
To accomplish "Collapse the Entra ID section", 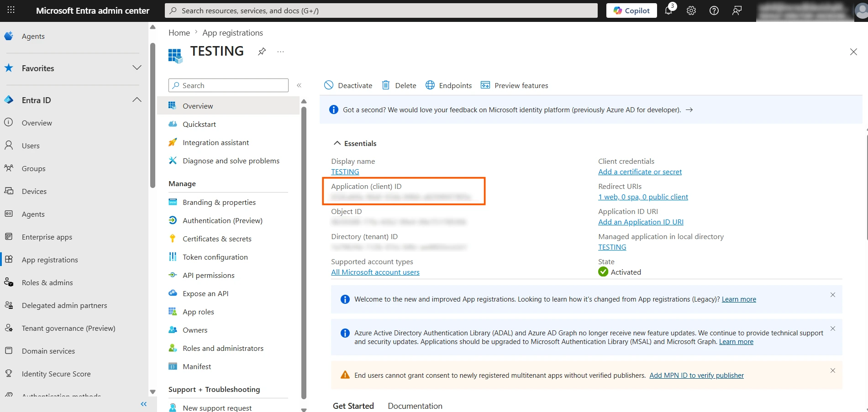I will (x=137, y=100).
